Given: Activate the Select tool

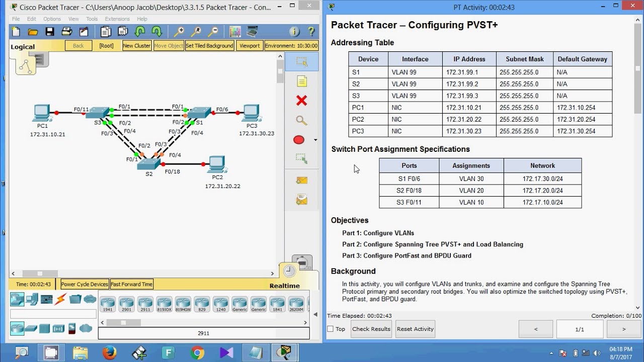Looking at the screenshot, I should (x=302, y=62).
